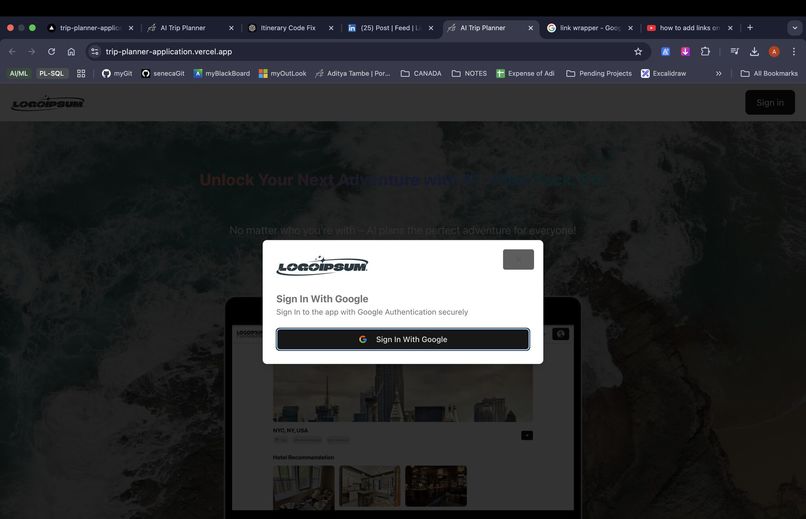Go to the browser home page
Screen dimensions: 806x519
pos(71,51)
